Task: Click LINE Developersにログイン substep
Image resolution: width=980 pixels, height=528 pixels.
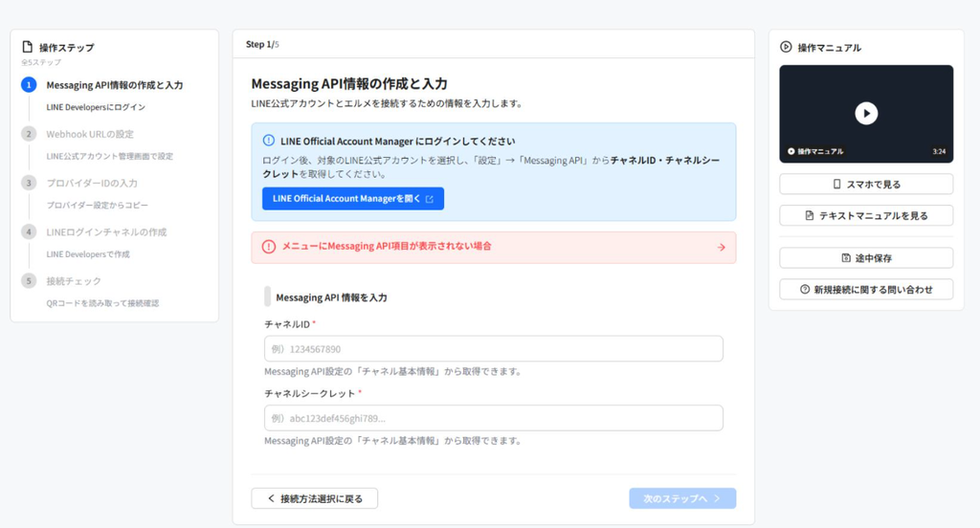Action: point(96,107)
